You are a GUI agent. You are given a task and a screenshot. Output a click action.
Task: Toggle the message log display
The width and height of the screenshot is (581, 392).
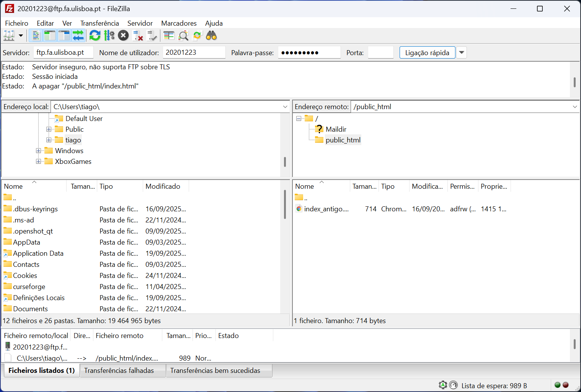click(x=36, y=36)
